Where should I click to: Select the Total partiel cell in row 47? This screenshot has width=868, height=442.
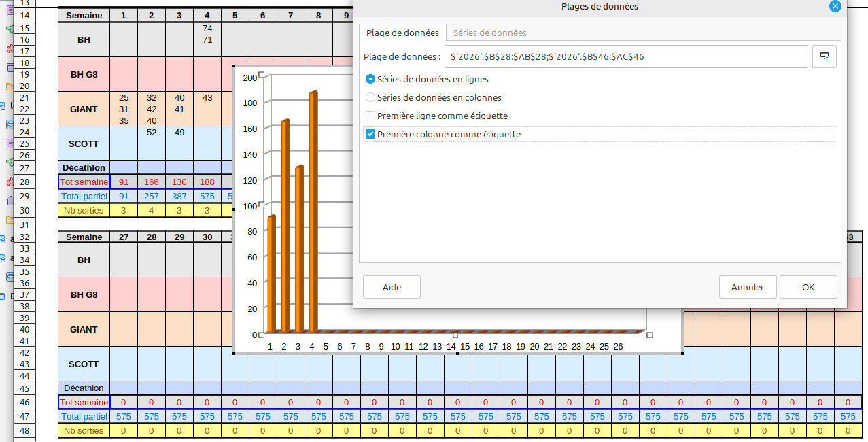coord(84,417)
